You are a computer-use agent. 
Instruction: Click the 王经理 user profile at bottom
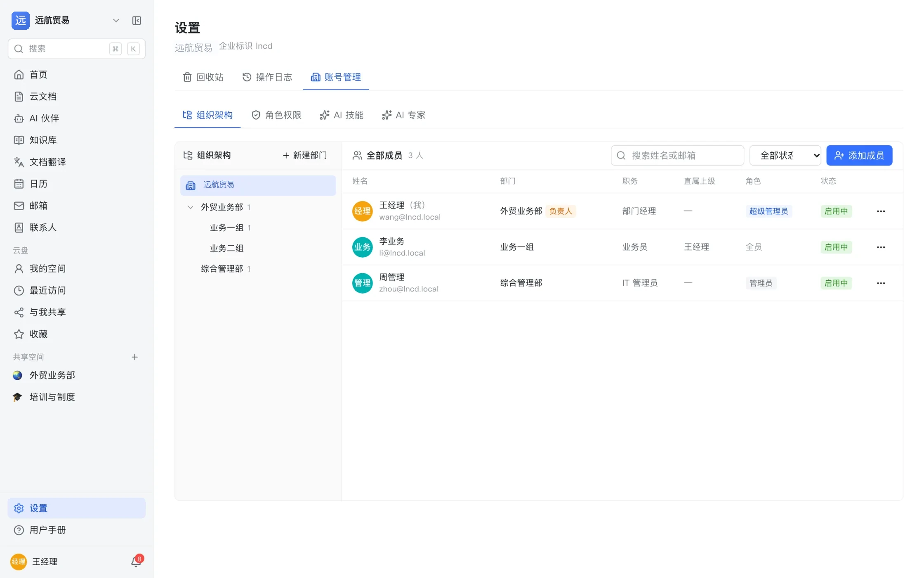[x=34, y=561]
